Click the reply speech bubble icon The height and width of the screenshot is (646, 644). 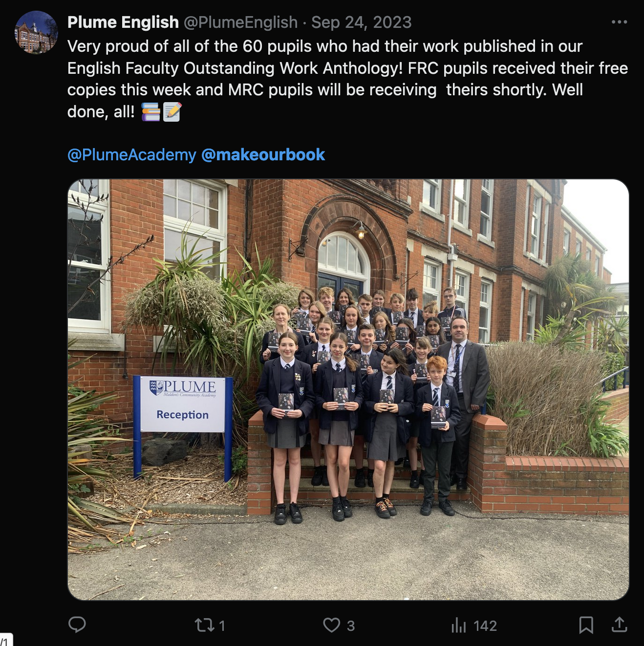[x=77, y=624]
